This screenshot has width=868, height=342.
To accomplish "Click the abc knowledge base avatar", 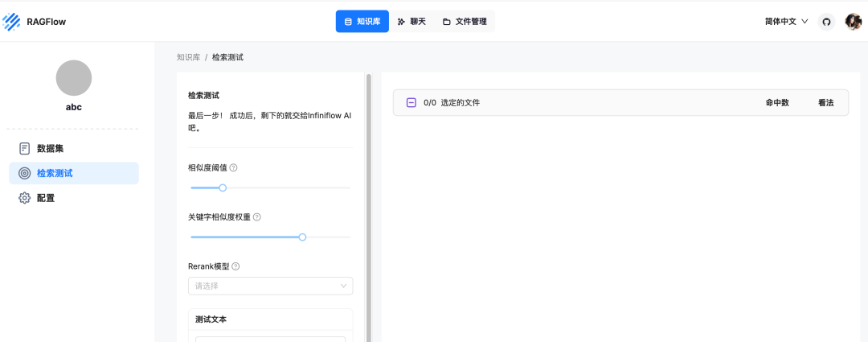I will 74,78.
